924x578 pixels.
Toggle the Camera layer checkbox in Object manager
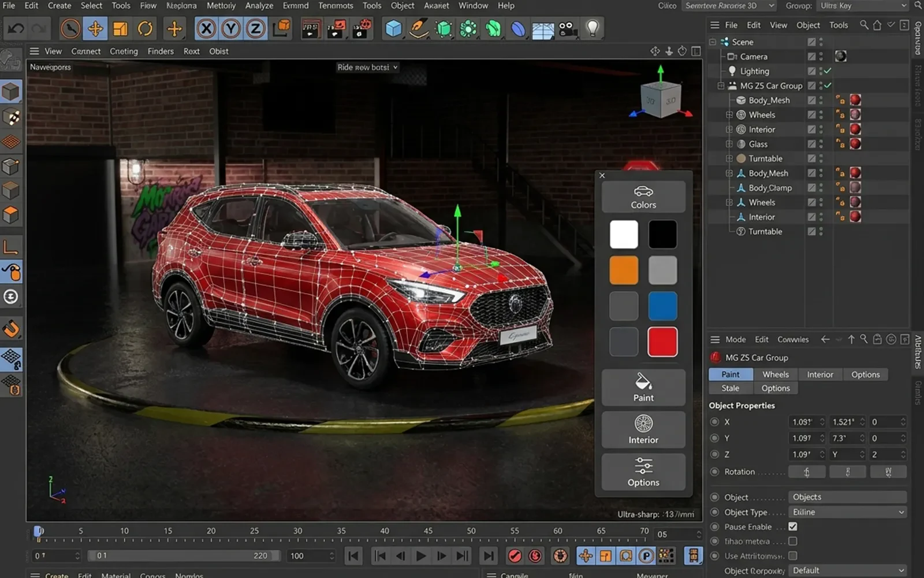click(811, 57)
